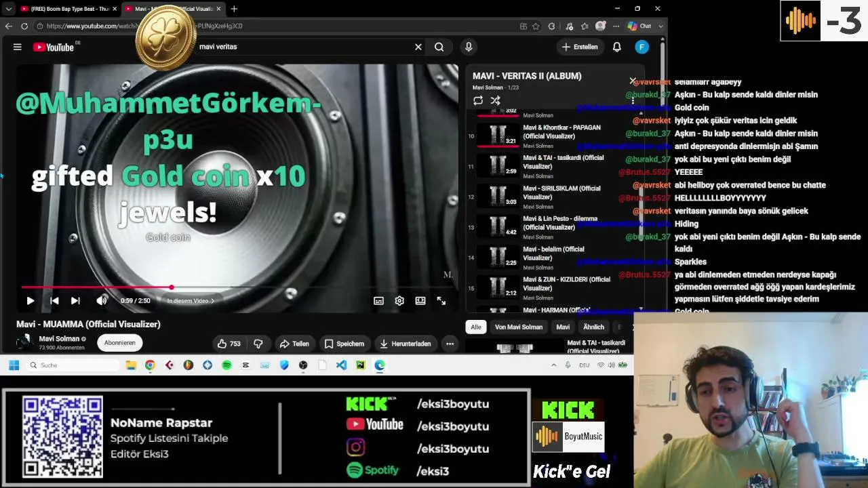Toggle video subtitles
The image size is (868, 488).
point(378,301)
